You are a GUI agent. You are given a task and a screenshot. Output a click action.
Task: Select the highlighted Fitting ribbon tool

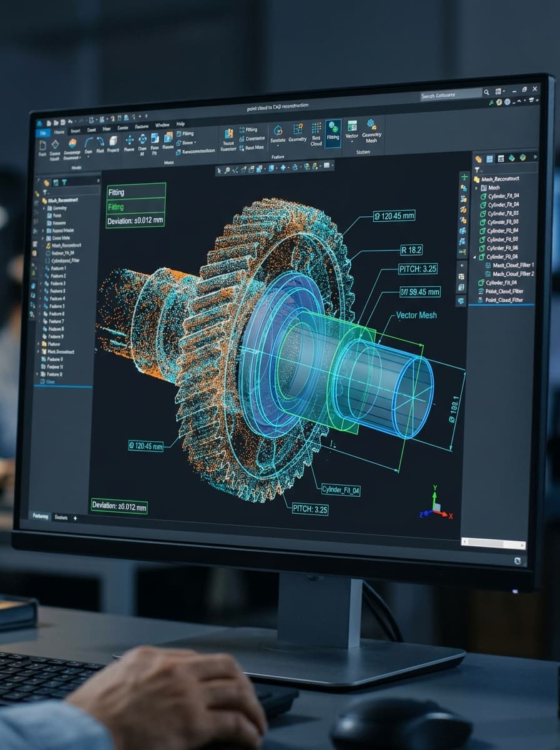click(x=333, y=132)
